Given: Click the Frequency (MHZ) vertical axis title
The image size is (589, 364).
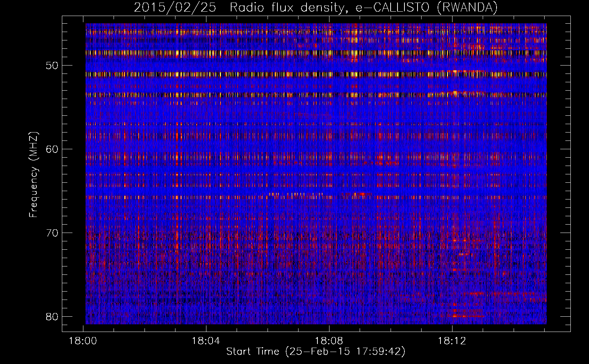Looking at the screenshot, I should pyautogui.click(x=33, y=175).
